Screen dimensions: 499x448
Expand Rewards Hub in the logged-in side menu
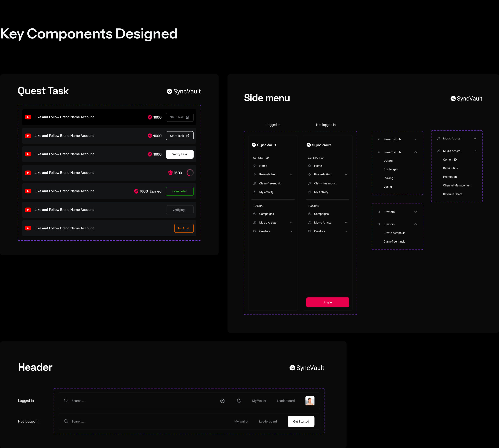coord(291,175)
